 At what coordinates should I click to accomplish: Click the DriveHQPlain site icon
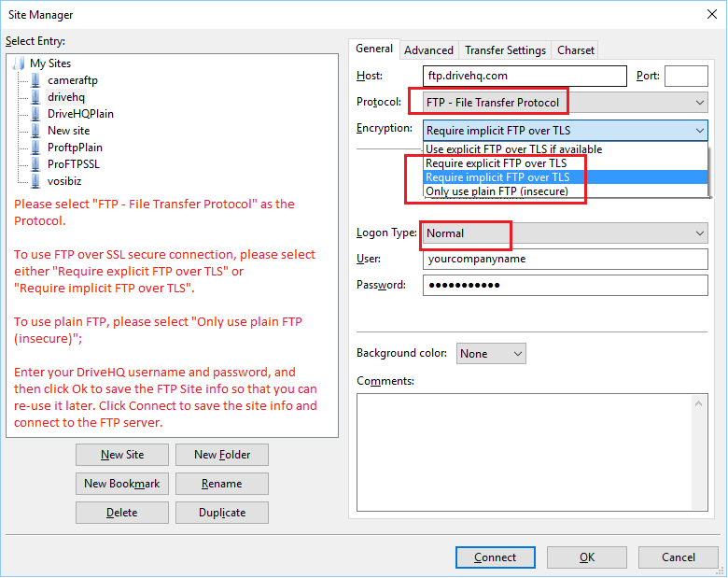point(35,114)
